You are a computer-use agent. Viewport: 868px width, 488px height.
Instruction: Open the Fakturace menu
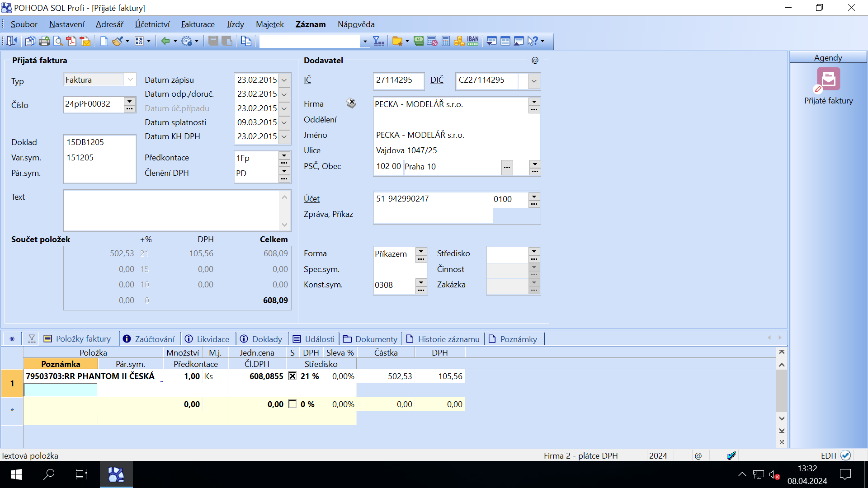click(x=198, y=24)
